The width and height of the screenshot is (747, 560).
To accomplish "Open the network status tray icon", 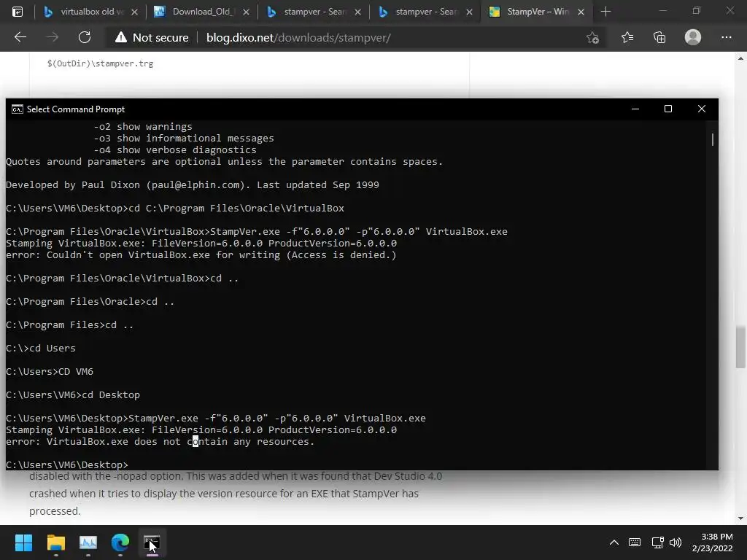I will point(657,542).
